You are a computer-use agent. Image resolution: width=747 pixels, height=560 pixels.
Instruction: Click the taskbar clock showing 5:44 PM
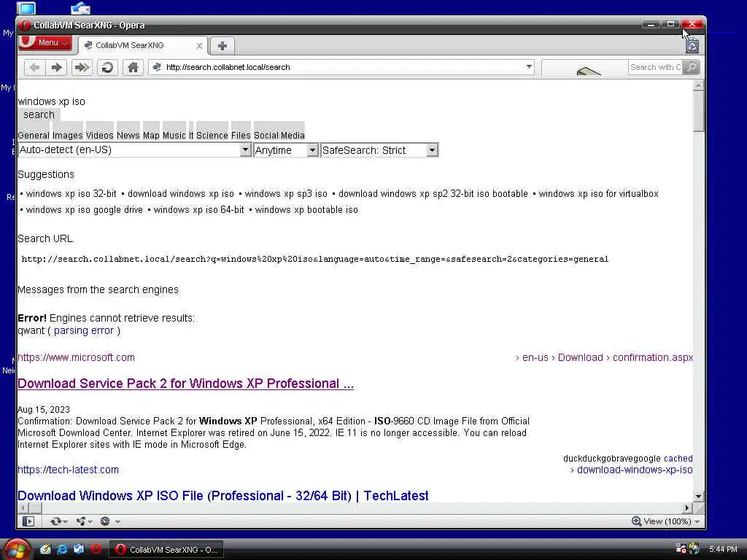723,550
